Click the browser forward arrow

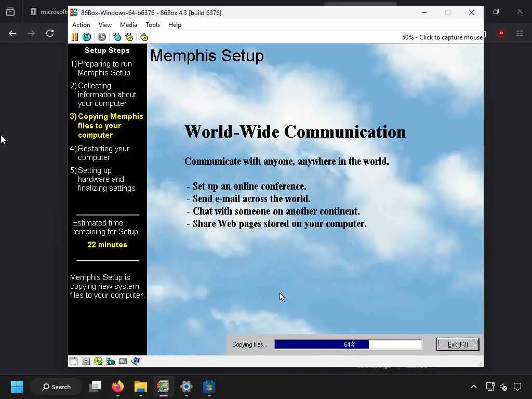click(x=31, y=33)
